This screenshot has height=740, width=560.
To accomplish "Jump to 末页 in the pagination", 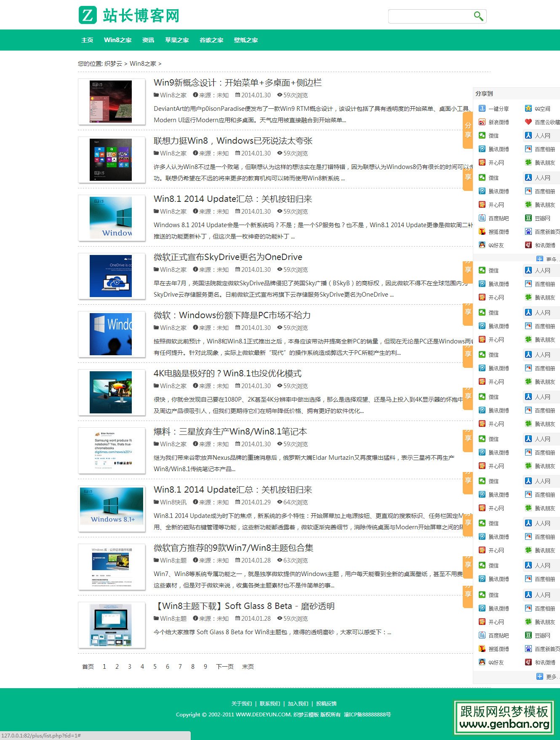I will [x=248, y=667].
